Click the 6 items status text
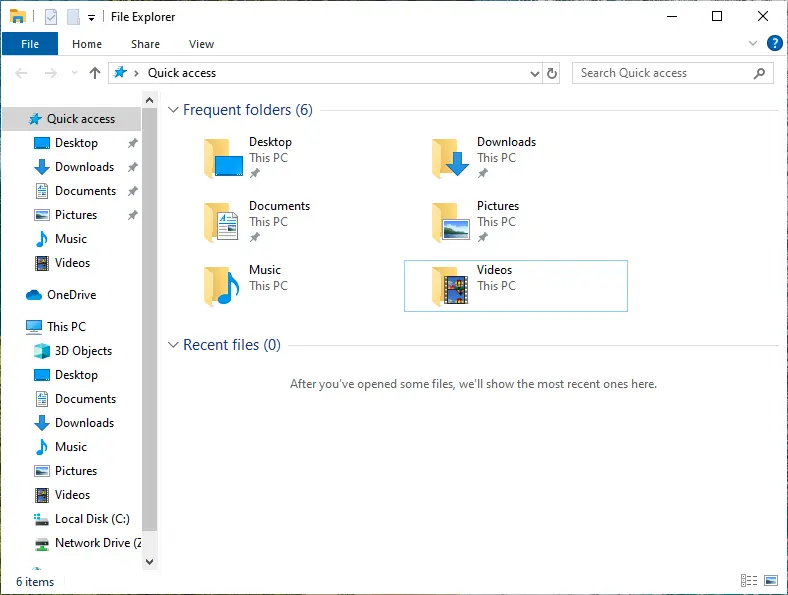The width and height of the screenshot is (788, 595). (35, 582)
